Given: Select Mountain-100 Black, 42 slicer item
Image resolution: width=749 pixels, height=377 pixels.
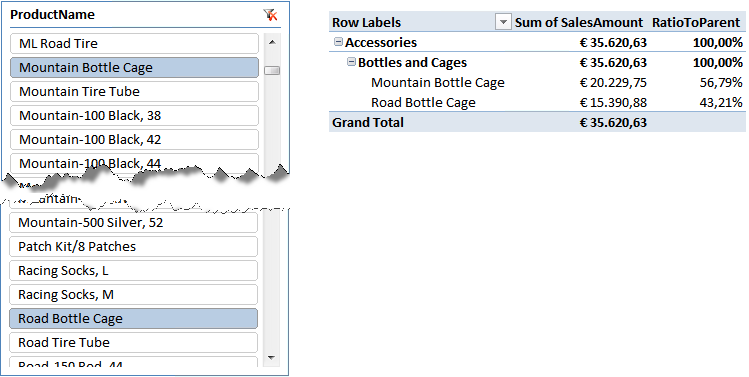Looking at the screenshot, I should coord(134,139).
